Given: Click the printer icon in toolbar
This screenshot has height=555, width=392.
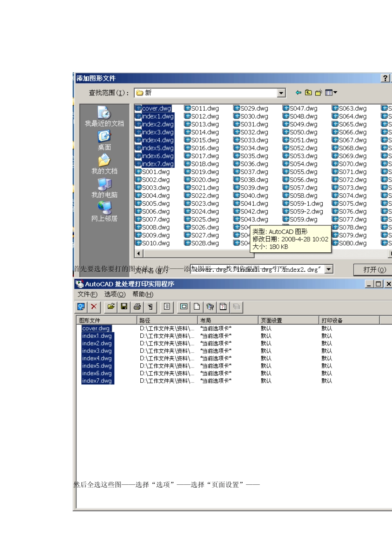Looking at the screenshot, I should click(x=137, y=306).
